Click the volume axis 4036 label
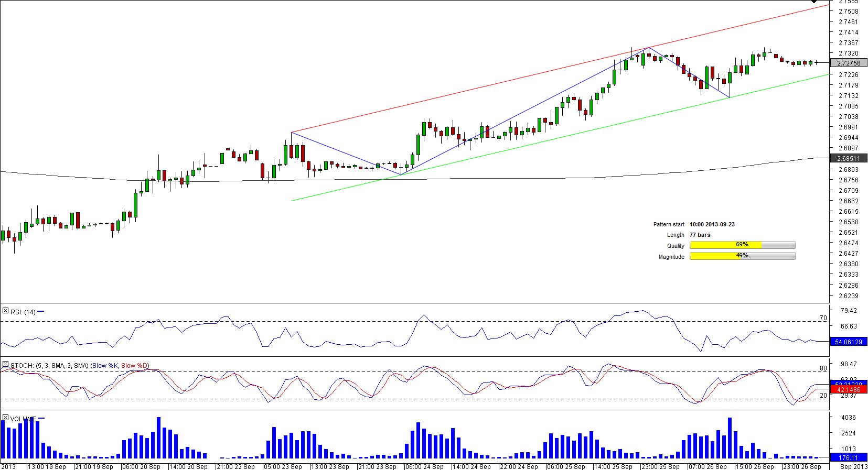 coord(849,418)
